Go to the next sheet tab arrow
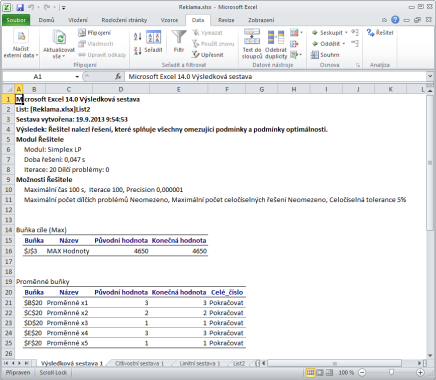This screenshot has width=436, height=380. click(20, 363)
